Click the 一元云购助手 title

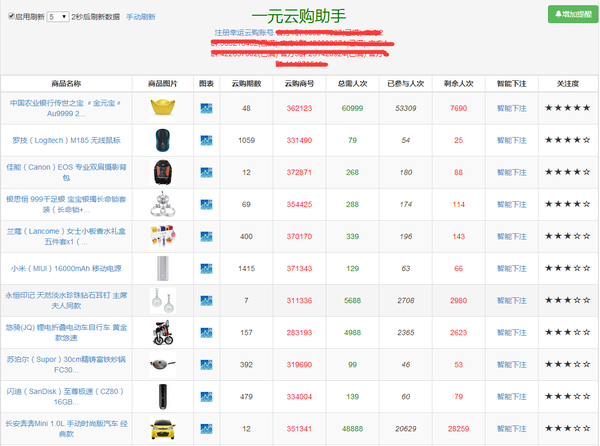299,16
